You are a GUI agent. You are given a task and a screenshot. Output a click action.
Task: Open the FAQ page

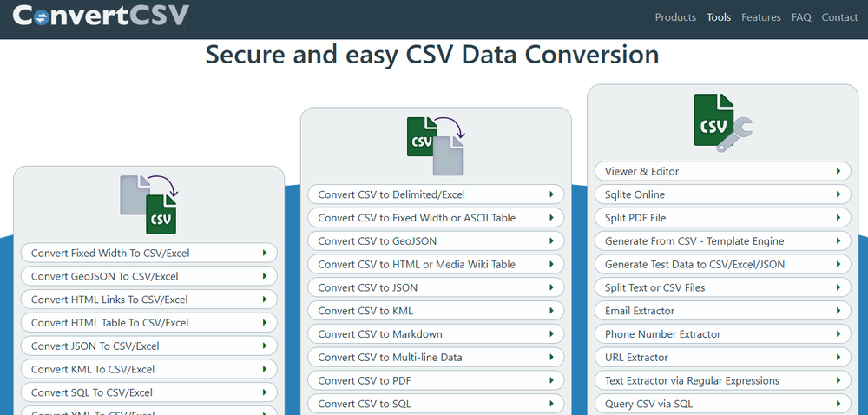pyautogui.click(x=801, y=17)
